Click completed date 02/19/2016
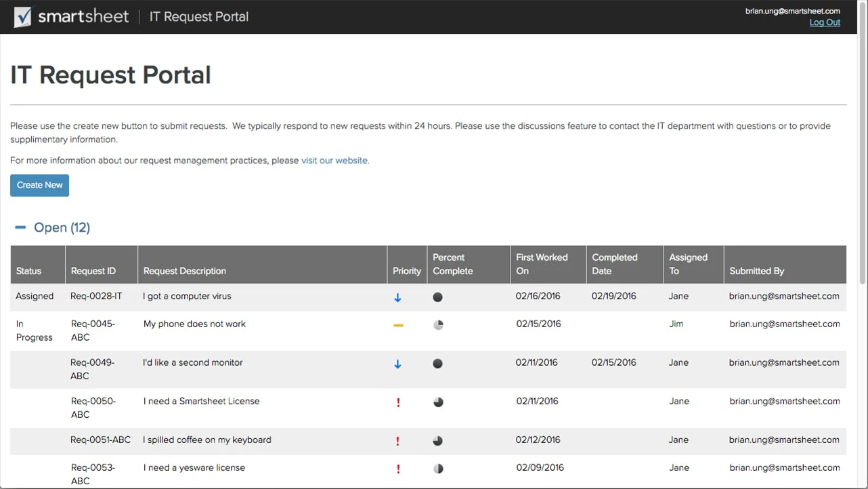Screen dimensions: 868x489 tap(614, 296)
